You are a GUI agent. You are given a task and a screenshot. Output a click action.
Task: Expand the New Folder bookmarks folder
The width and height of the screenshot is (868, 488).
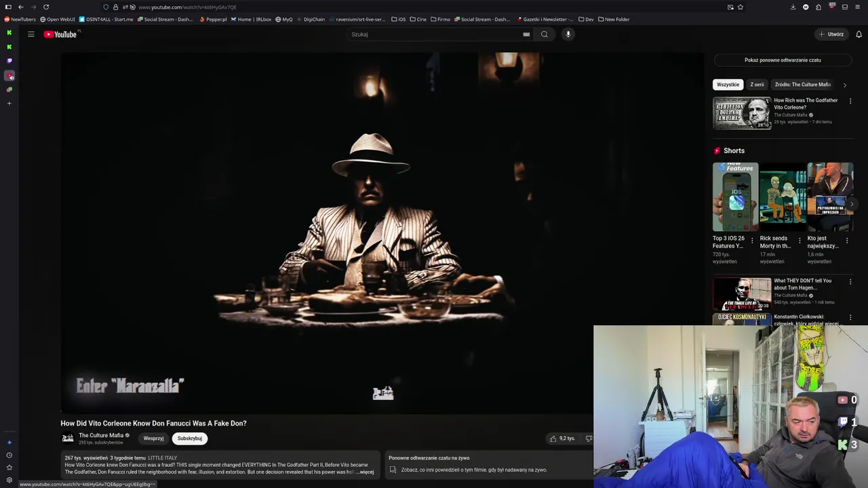point(614,19)
